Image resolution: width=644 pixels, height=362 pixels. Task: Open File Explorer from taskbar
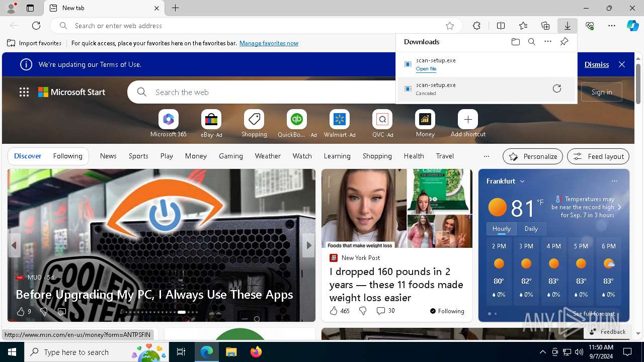[231, 352]
